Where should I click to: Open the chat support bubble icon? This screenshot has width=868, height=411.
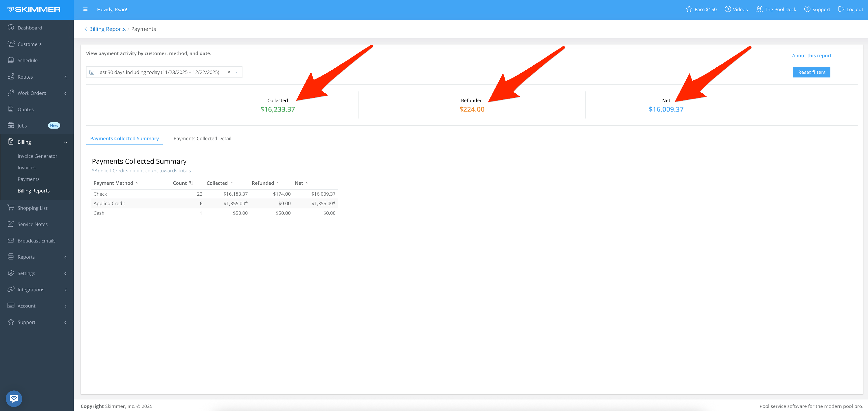point(14,399)
